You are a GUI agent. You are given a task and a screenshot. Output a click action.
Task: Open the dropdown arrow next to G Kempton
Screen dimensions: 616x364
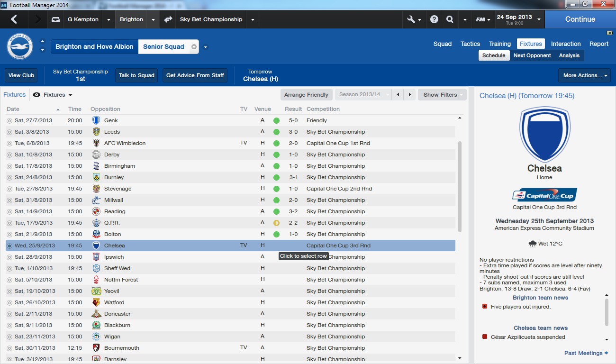(109, 20)
